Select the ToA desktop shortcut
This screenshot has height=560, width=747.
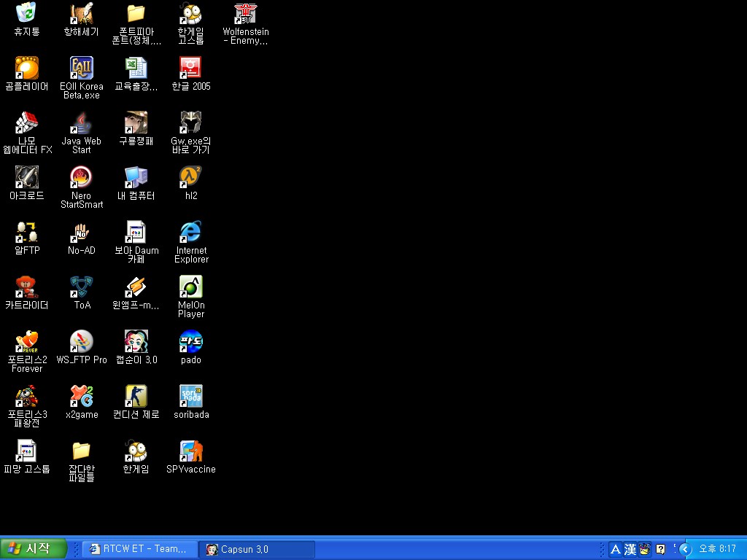coord(81,287)
